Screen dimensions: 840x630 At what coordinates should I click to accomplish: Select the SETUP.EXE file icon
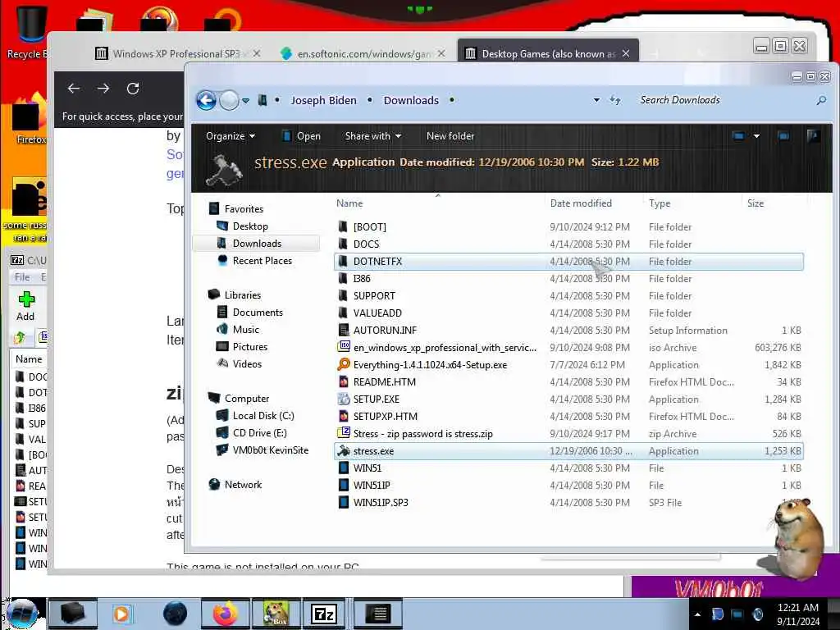coord(344,399)
